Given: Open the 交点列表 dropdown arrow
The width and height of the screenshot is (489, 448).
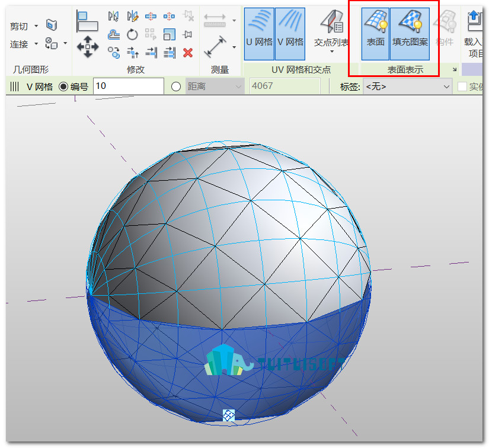Looking at the screenshot, I should coord(332,52).
